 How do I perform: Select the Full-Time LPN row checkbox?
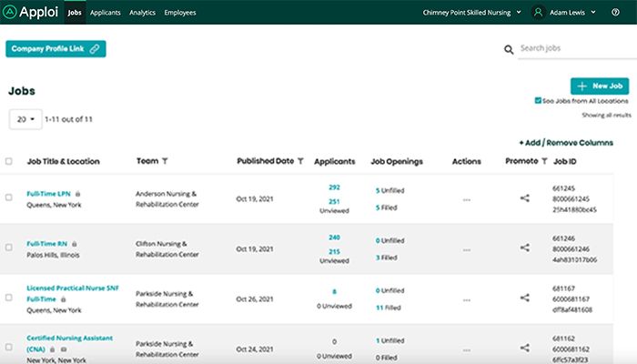tap(9, 197)
